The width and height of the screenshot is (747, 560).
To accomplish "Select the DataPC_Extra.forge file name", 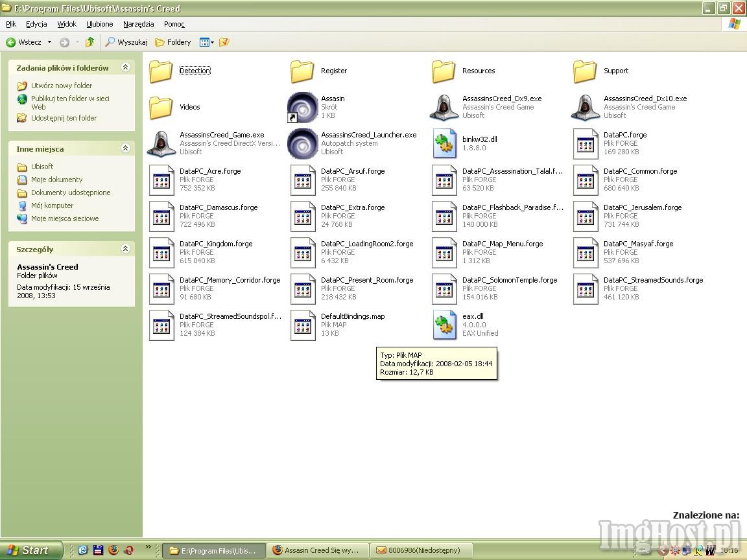I will (353, 207).
